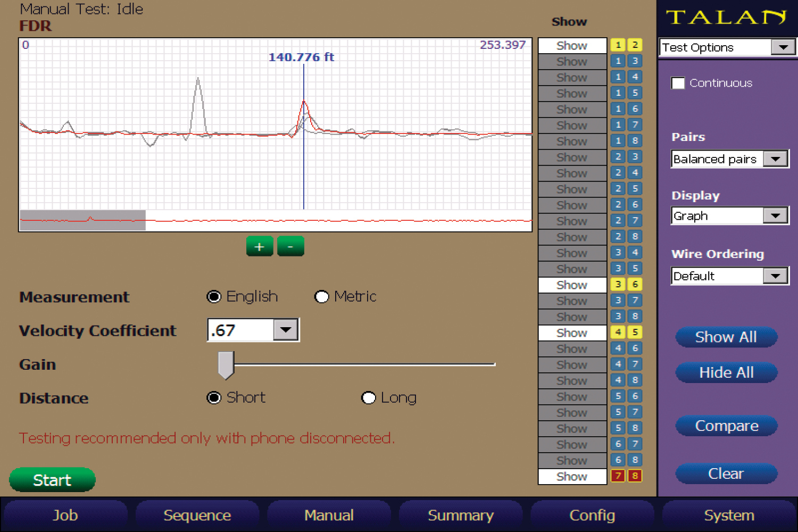Switch to the Summary tab
The height and width of the screenshot is (532, 798).
pos(461,515)
